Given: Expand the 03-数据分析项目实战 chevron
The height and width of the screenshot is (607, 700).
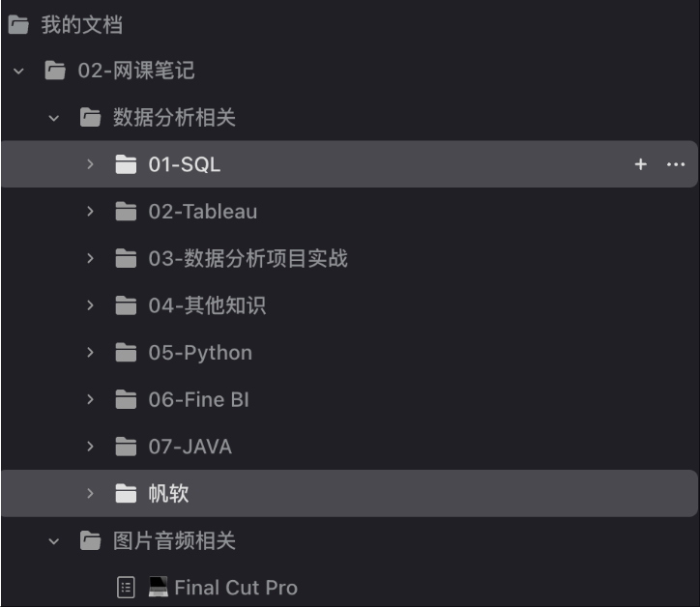Looking at the screenshot, I should coord(90,259).
